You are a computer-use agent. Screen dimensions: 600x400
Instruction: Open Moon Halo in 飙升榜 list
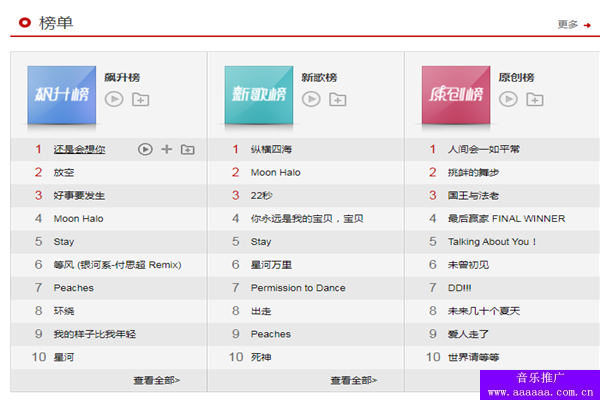(x=78, y=219)
